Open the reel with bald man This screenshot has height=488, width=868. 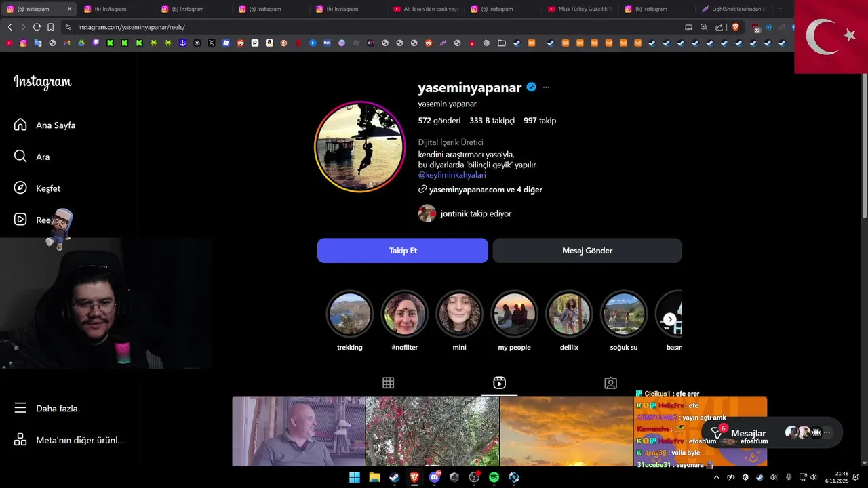click(x=298, y=431)
